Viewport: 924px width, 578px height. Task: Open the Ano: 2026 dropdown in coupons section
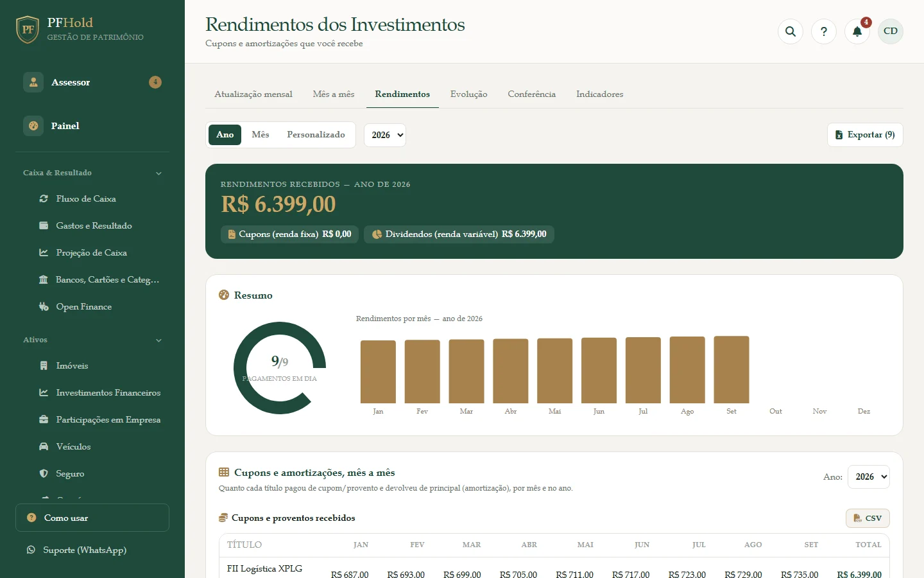point(869,477)
